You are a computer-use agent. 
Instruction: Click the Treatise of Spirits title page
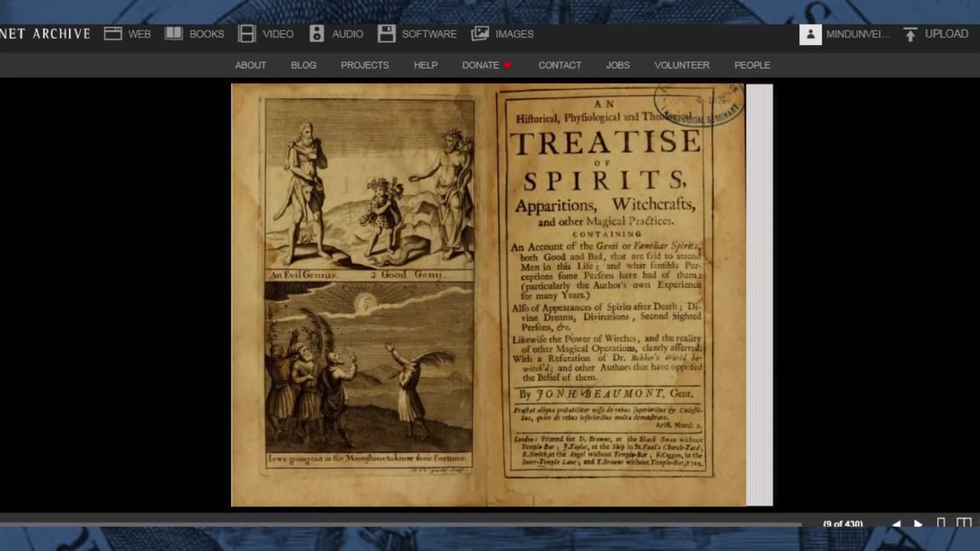click(x=616, y=295)
